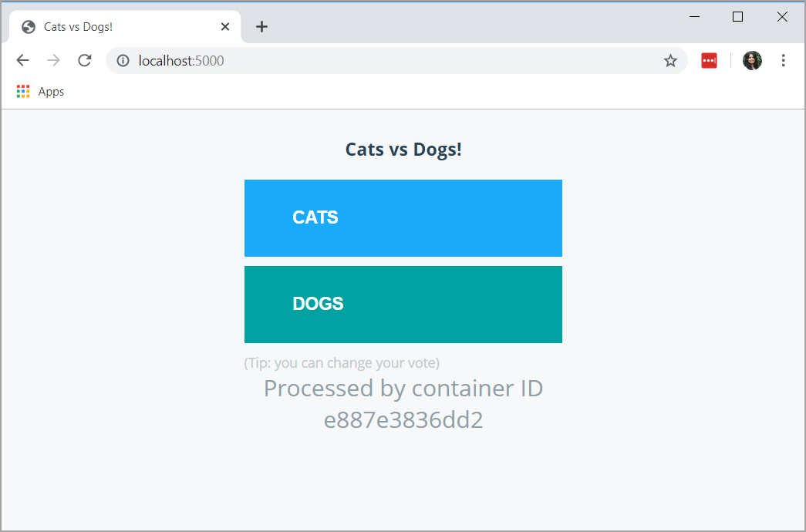The image size is (806, 532).
Task: Click the browser back arrow
Action: coord(22,60)
